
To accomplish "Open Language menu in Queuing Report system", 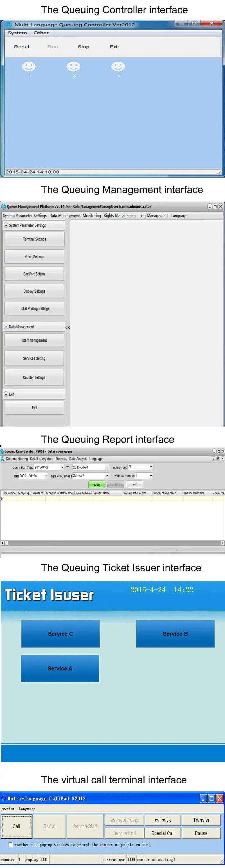I will coord(96,459).
